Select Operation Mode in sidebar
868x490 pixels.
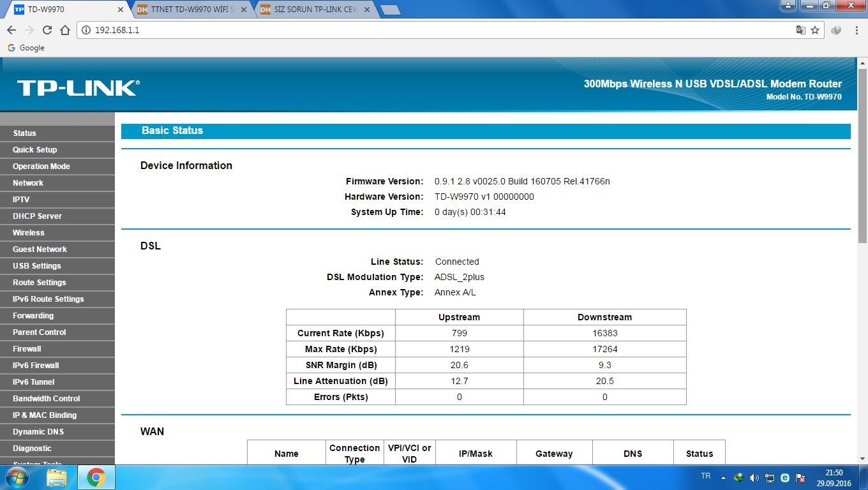click(x=57, y=166)
